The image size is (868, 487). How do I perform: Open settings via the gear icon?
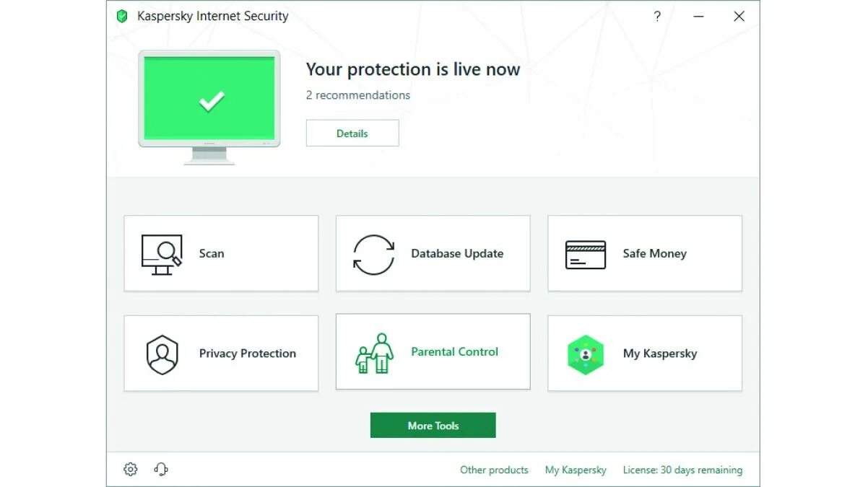click(131, 470)
